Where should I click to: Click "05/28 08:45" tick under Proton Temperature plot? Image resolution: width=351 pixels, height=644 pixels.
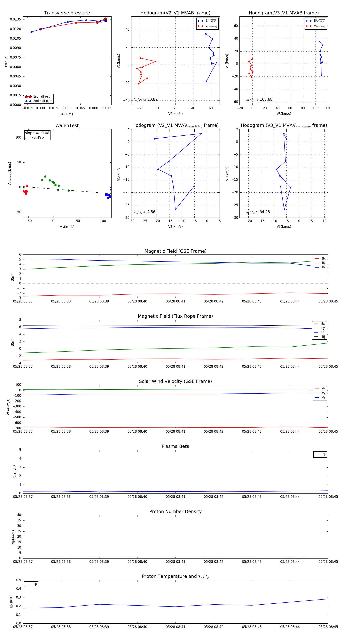[328, 627]
